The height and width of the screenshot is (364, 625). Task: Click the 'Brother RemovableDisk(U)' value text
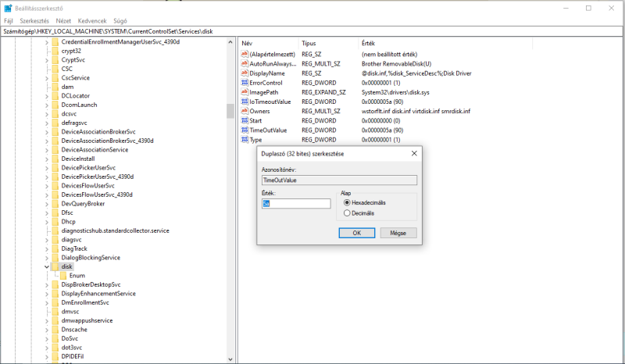(397, 63)
